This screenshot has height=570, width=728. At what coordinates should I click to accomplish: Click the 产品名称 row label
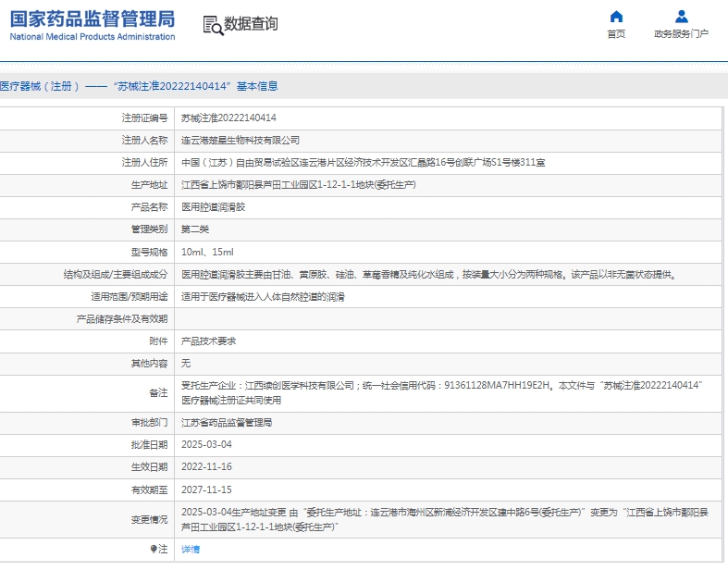[x=149, y=207]
